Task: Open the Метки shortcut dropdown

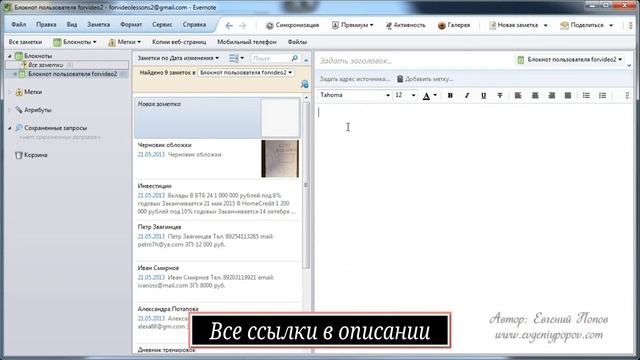Action: click(124, 42)
